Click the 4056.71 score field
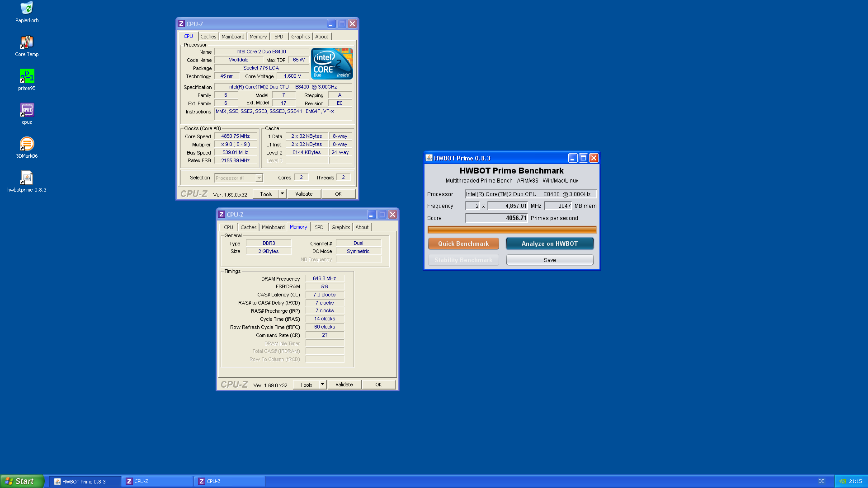The image size is (868, 488). click(496, 218)
